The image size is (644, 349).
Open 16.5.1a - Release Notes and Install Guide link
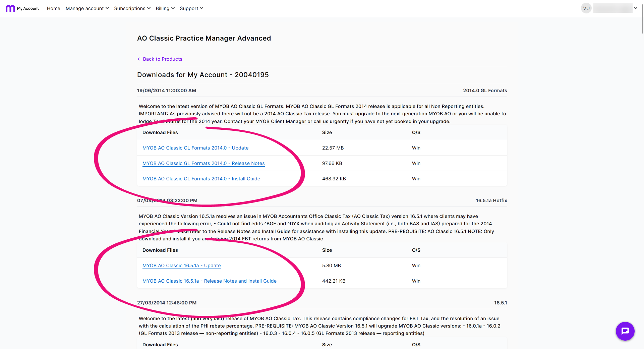(x=210, y=281)
